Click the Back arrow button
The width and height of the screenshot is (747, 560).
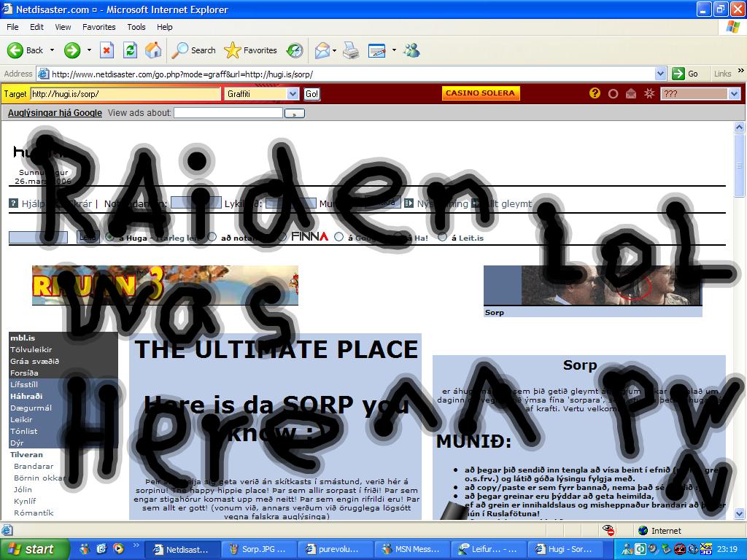tap(26, 50)
